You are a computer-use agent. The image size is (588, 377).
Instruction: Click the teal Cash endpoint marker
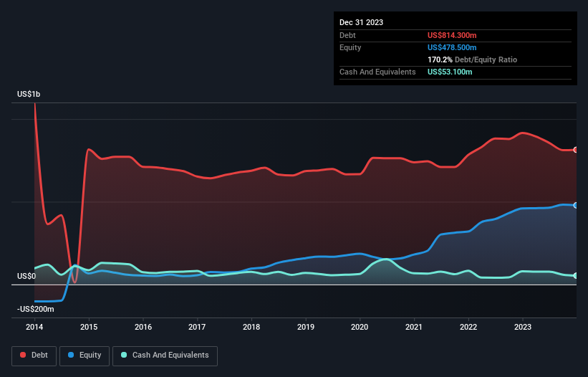pyautogui.click(x=576, y=275)
